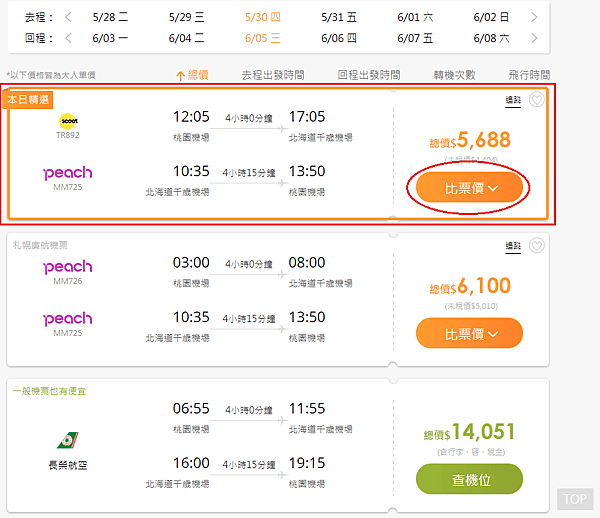The height and width of the screenshot is (518, 600).
Task: Check seats for the $14,051 EVA Air flight
Action: tap(469, 479)
